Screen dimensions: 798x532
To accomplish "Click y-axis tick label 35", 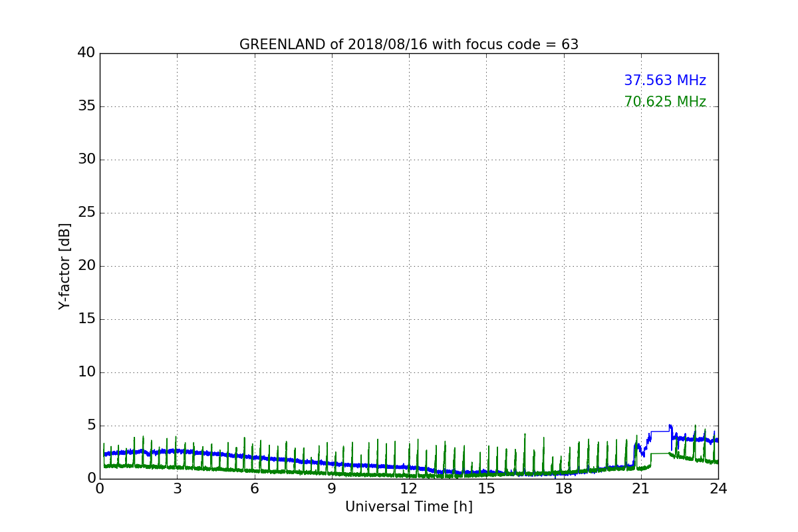I will tap(86, 106).
